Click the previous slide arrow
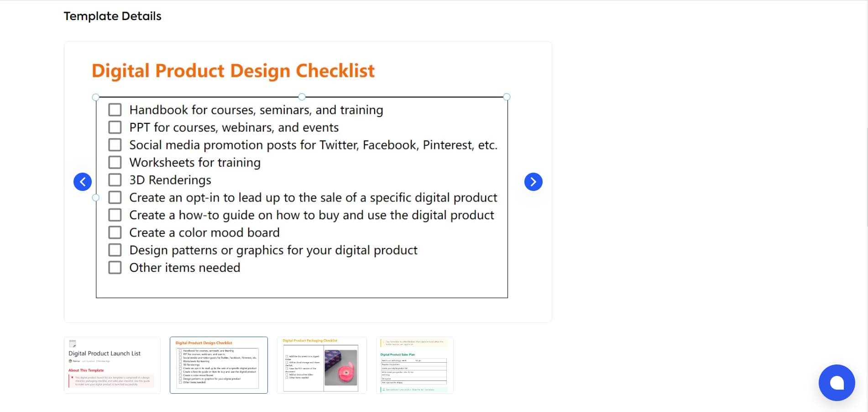This screenshot has width=868, height=412. (x=83, y=181)
